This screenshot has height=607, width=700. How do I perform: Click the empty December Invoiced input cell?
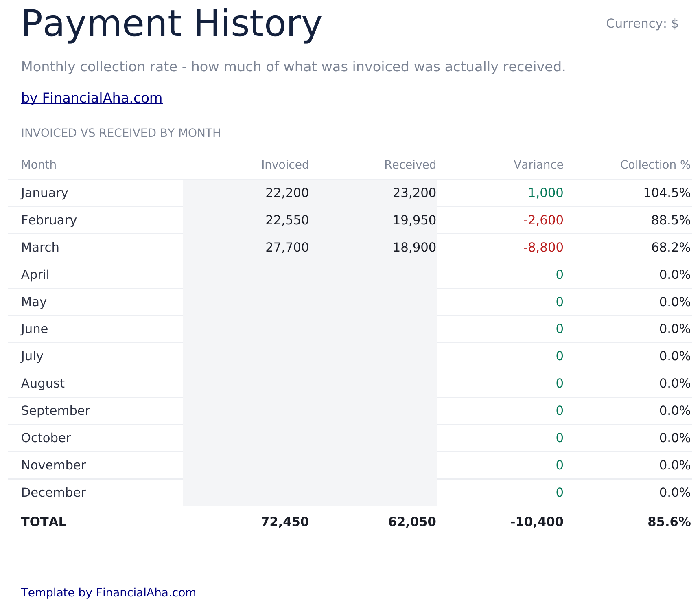click(246, 493)
